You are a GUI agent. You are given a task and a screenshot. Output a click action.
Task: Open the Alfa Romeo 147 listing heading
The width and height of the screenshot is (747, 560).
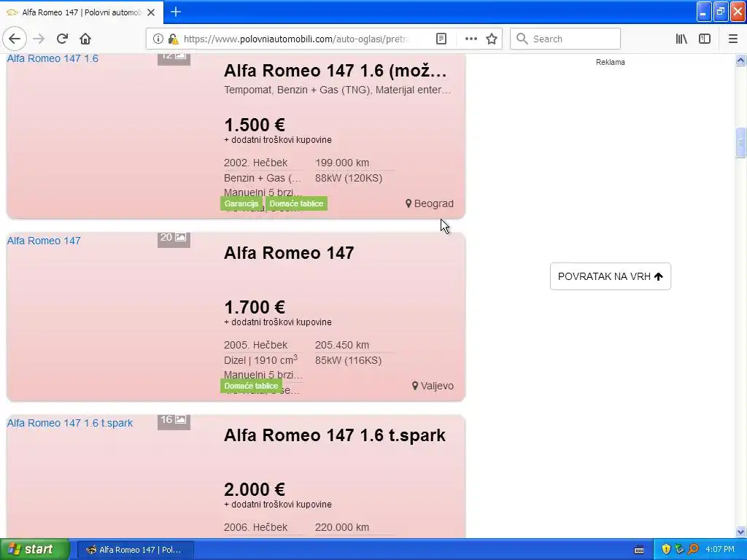coord(289,253)
